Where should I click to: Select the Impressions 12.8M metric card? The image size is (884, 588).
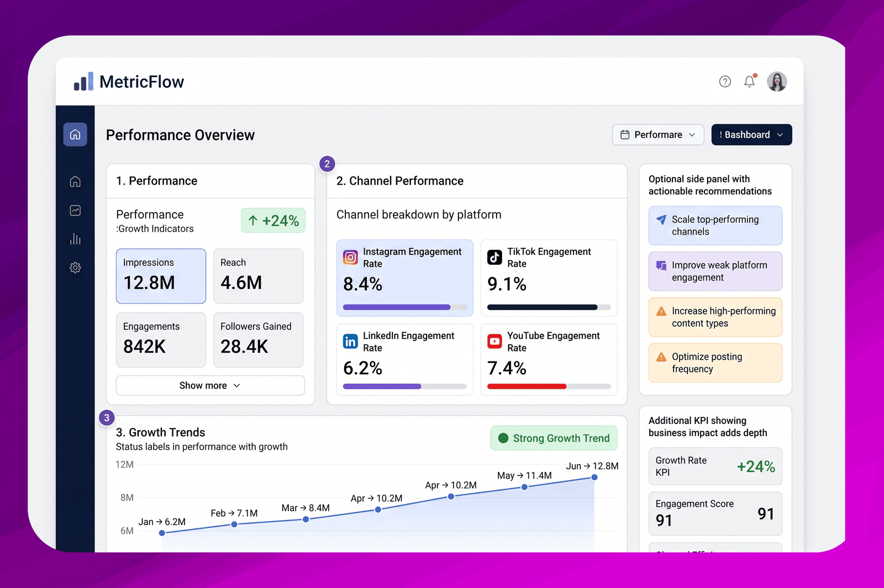(161, 276)
